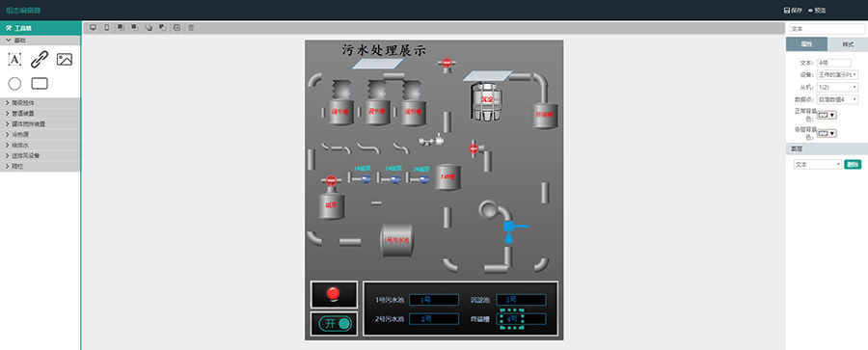The width and height of the screenshot is (868, 350).
Task: Switch to the 属性 tab
Action: (x=806, y=44)
